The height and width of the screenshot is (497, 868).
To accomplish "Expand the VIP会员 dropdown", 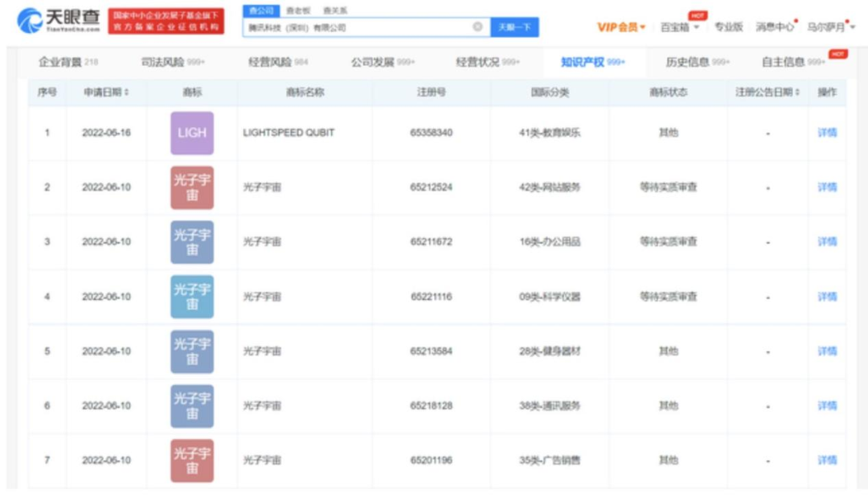I will [621, 27].
